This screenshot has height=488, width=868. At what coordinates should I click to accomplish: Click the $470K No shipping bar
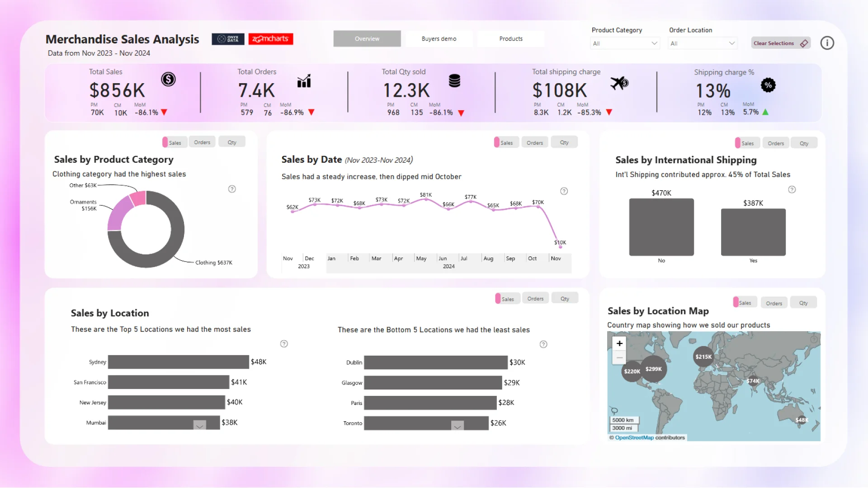pyautogui.click(x=661, y=227)
